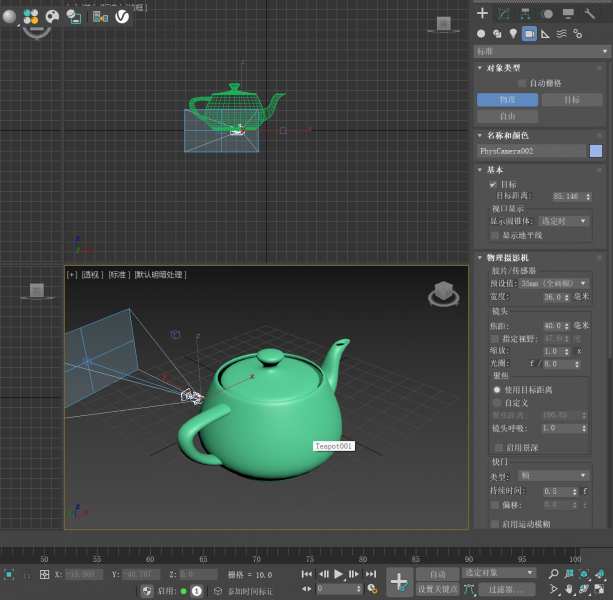Go to end of animation
The image size is (613, 600).
tap(371, 574)
